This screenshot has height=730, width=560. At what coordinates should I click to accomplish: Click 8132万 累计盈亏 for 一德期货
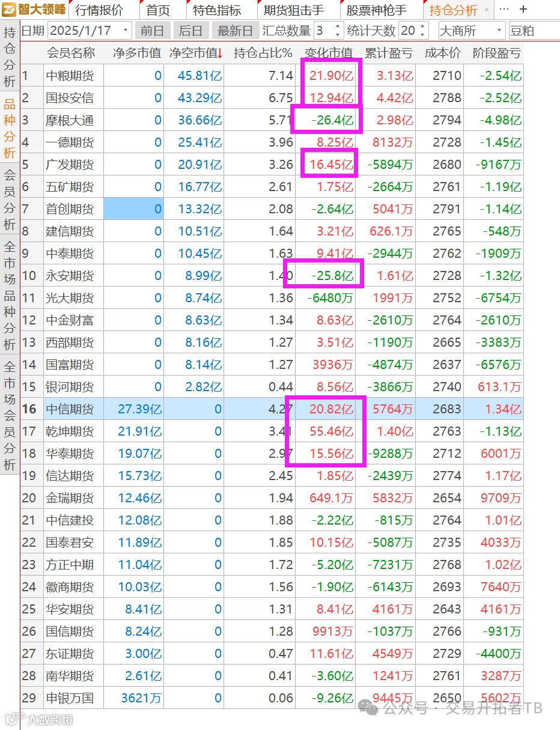[x=392, y=142]
